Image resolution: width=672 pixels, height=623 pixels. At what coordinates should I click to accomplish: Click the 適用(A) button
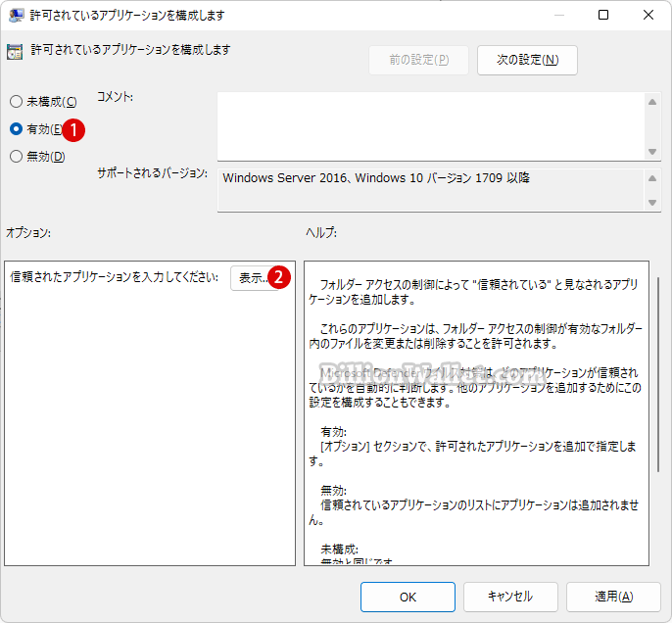click(x=613, y=597)
